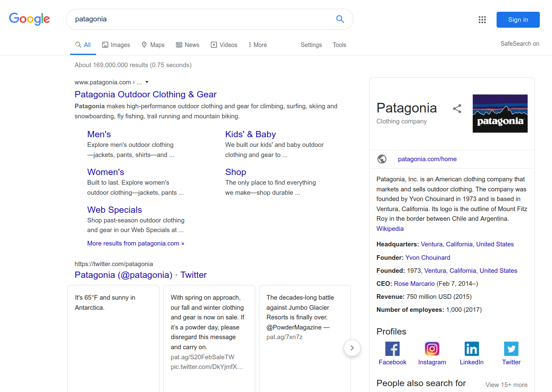Click the www.patagonia.com breadcrumb URL
Screen dimensions: 552x392
pyautogui.click(x=108, y=82)
